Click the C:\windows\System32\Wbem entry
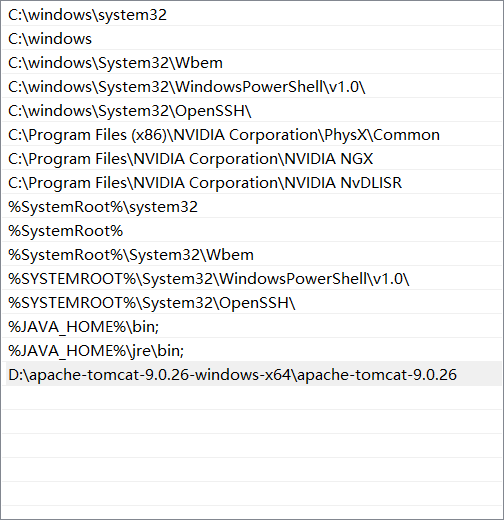 pyautogui.click(x=252, y=63)
